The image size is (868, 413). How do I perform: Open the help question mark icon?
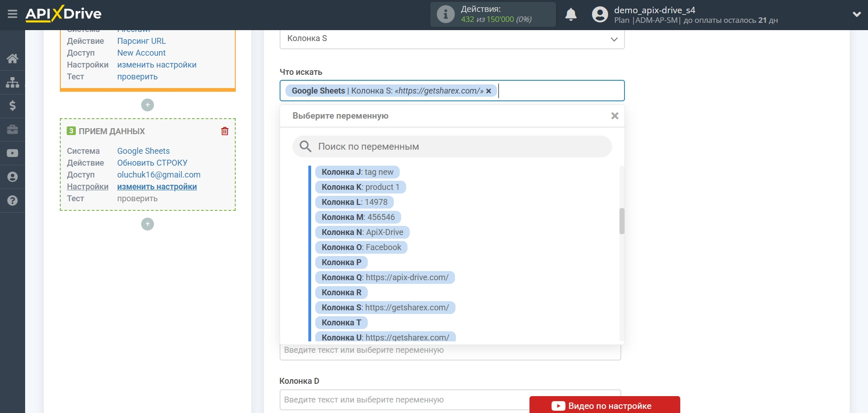coord(12,201)
